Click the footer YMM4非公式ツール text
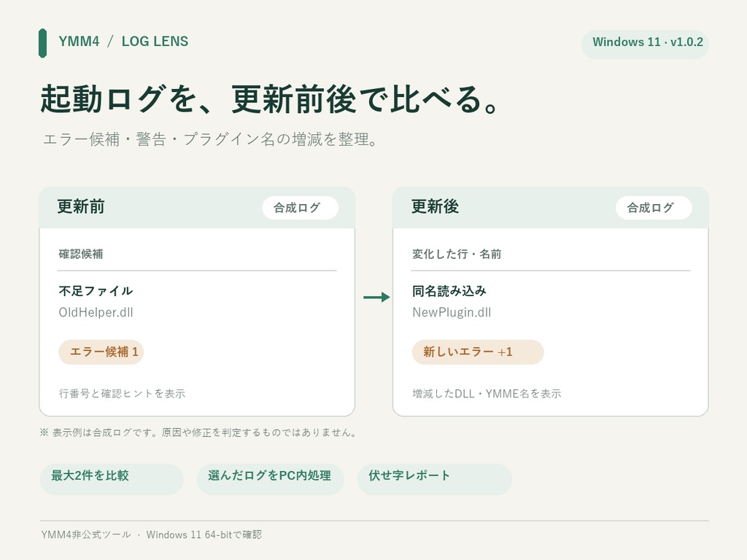Image resolution: width=747 pixels, height=560 pixels. point(152,534)
